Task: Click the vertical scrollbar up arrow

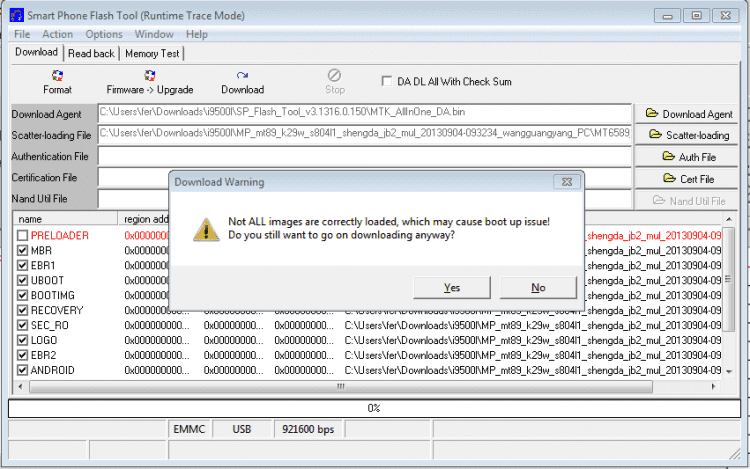Action: pyautogui.click(x=728, y=219)
